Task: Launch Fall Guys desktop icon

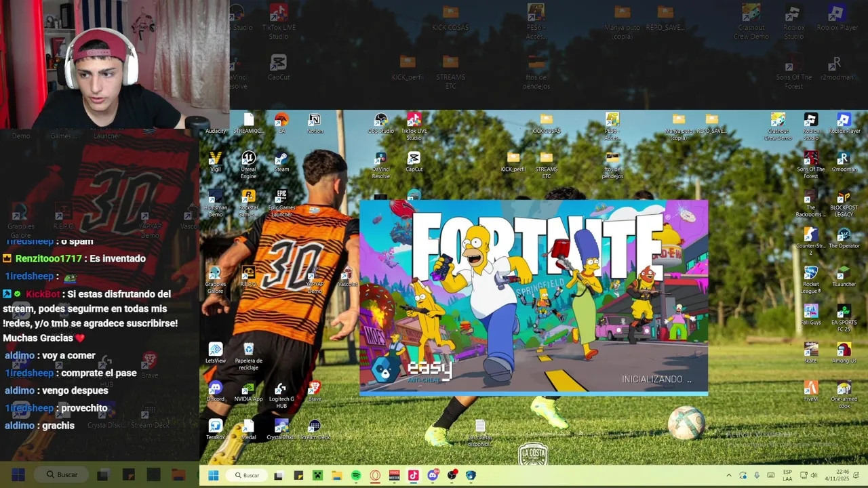Action: tap(811, 314)
